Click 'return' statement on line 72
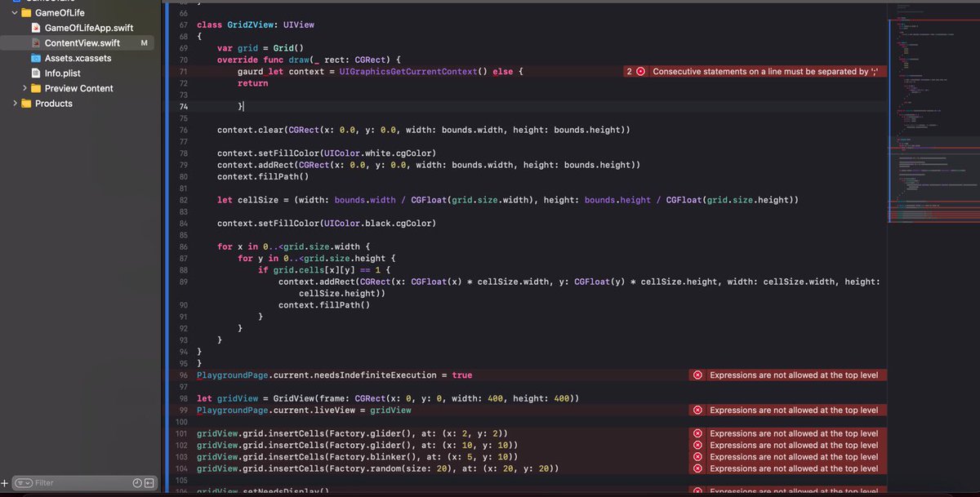 (x=252, y=83)
